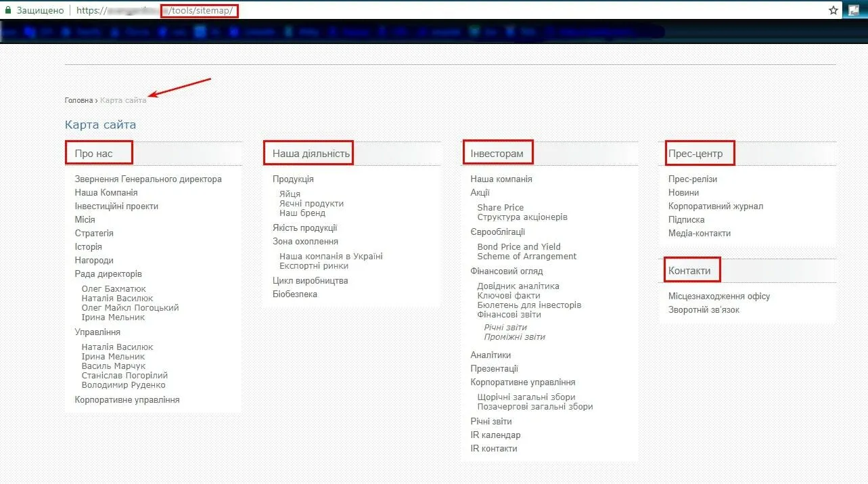868x484 pixels.
Task: Open the Управління link
Action: click(x=97, y=332)
